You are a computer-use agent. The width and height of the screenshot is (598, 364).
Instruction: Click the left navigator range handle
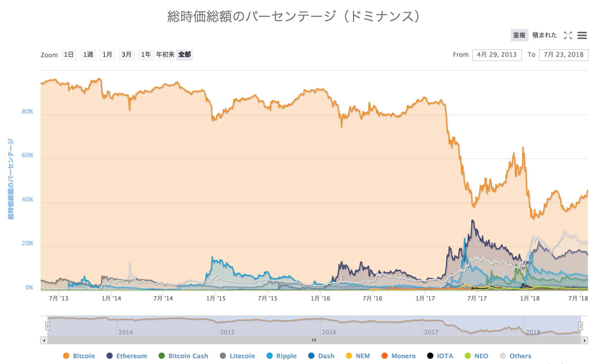tap(47, 326)
